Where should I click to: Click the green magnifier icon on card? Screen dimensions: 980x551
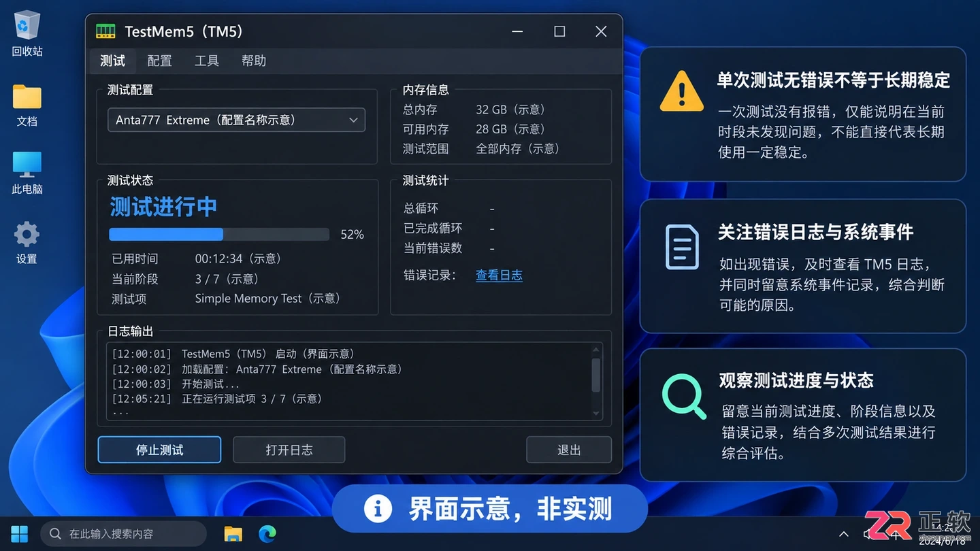pos(683,397)
